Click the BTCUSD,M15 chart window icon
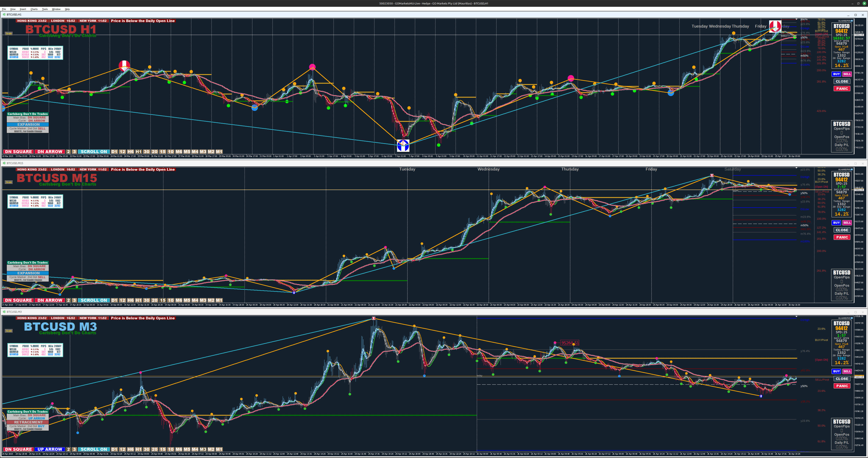 (x=4, y=163)
